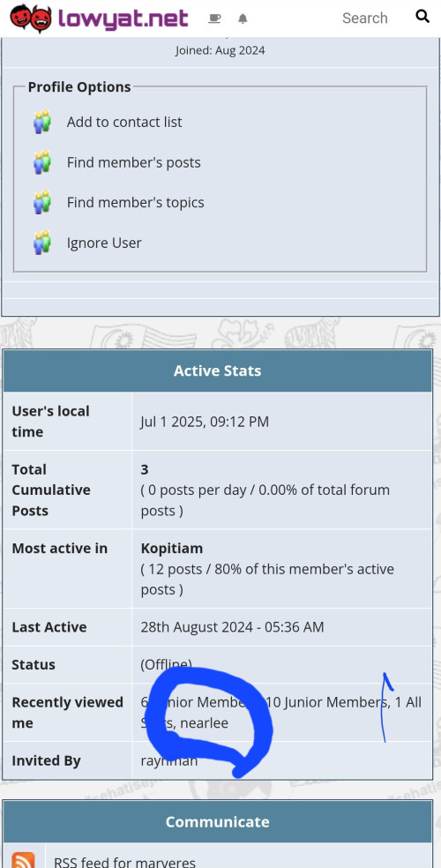Image resolution: width=441 pixels, height=868 pixels.
Task: Click the search magnifier icon
Action: tap(422, 16)
